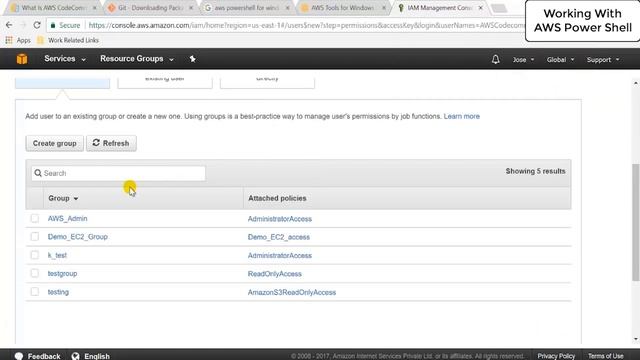Image resolution: width=640 pixels, height=360 pixels.
Task: Click the page vertical scrollbar thumb
Action: pyautogui.click(x=636, y=222)
